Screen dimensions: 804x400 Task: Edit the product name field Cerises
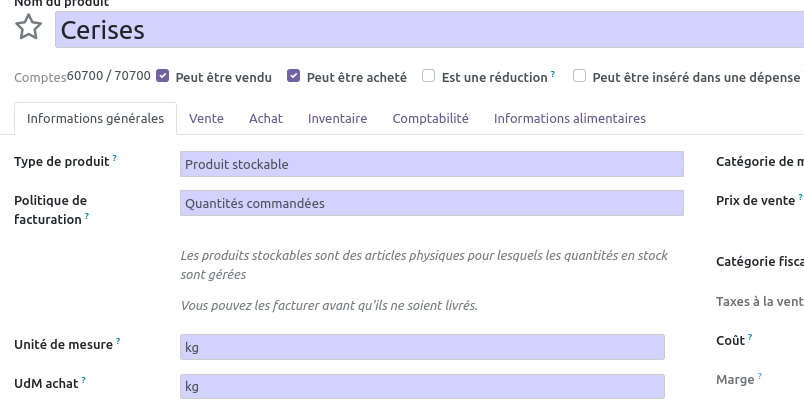pyautogui.click(x=430, y=30)
